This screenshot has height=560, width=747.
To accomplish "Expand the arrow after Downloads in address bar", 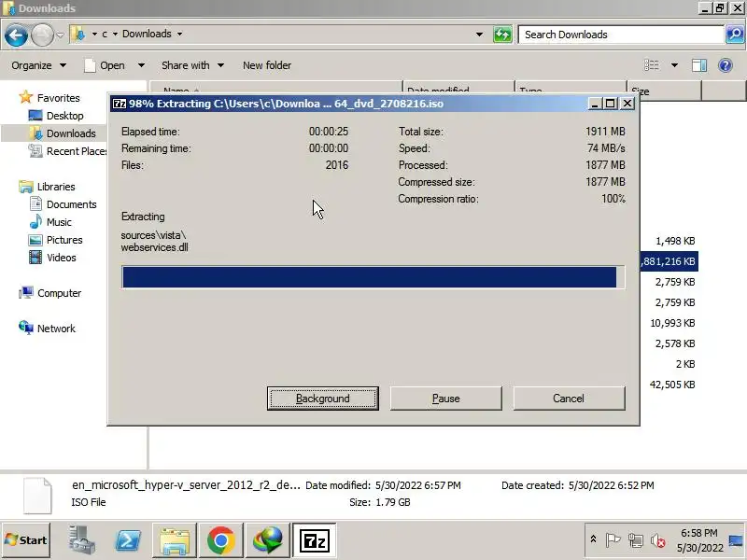I will (179, 34).
